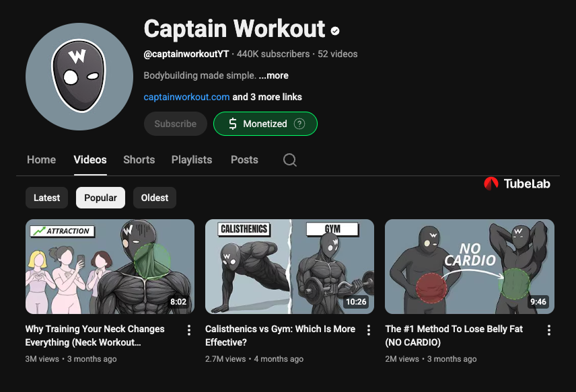Image resolution: width=576 pixels, height=392 pixels.
Task: Open the Playlists tab
Action: (x=192, y=159)
